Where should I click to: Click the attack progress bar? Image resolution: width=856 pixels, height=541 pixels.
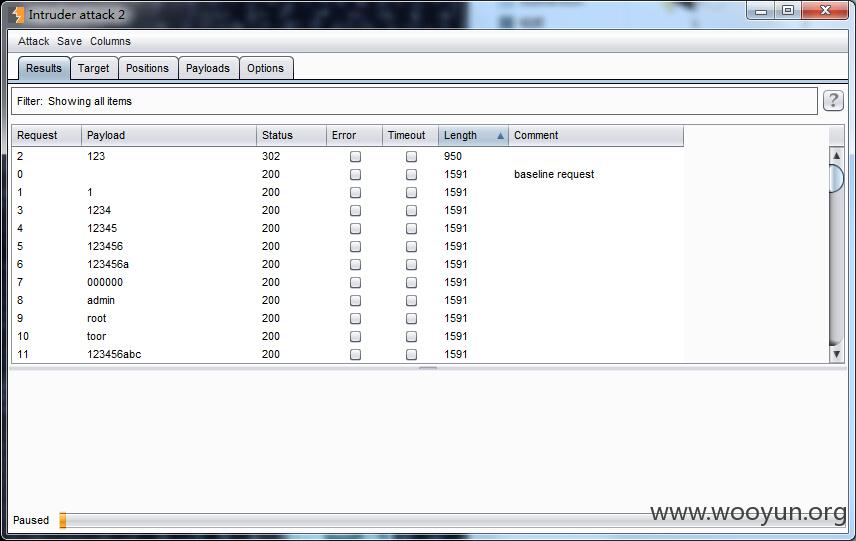click(x=453, y=520)
